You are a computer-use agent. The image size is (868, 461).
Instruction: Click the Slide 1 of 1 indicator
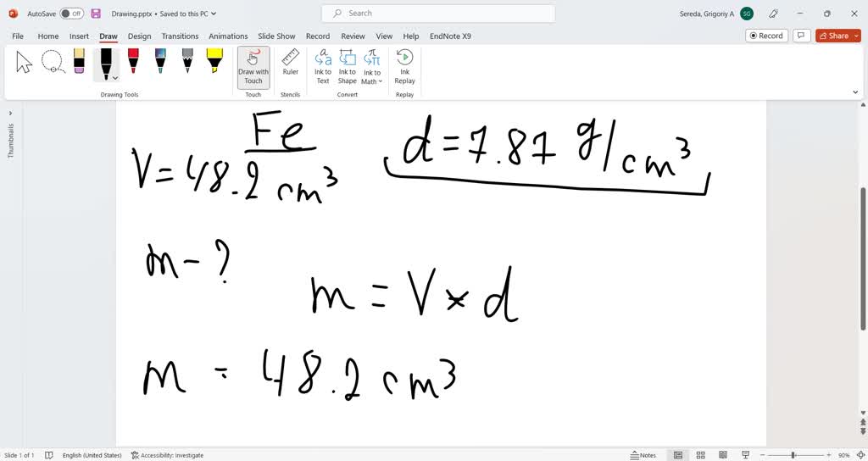[19, 455]
